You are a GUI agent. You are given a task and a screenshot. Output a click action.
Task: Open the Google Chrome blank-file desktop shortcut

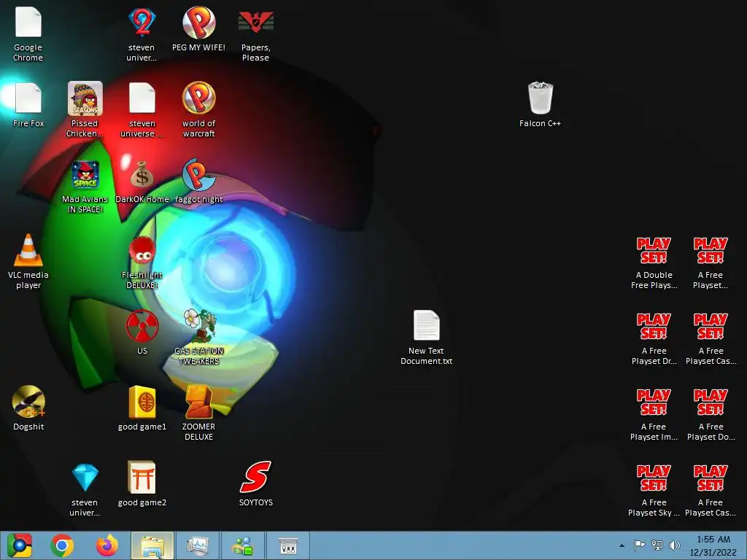click(x=28, y=23)
